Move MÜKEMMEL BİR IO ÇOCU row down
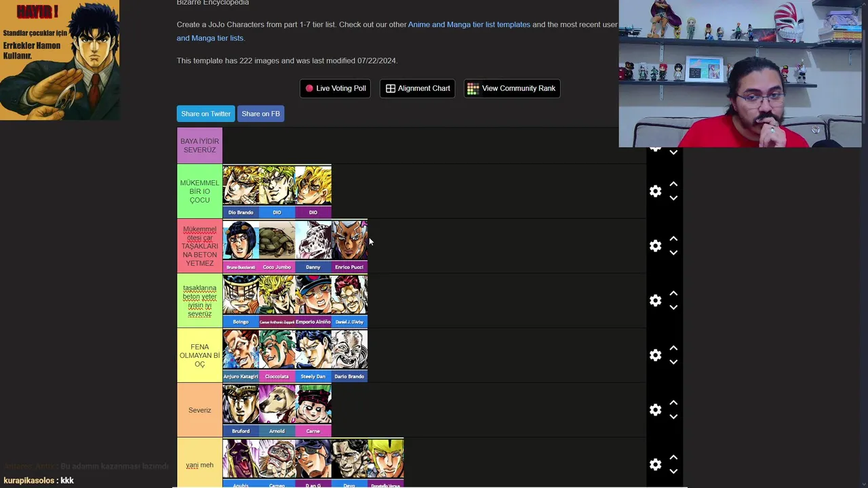 coord(673,198)
